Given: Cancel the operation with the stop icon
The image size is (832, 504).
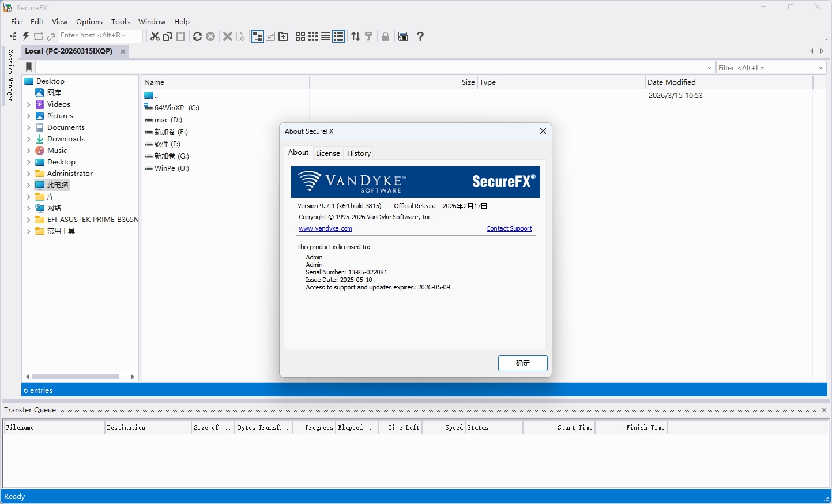Looking at the screenshot, I should [210, 36].
